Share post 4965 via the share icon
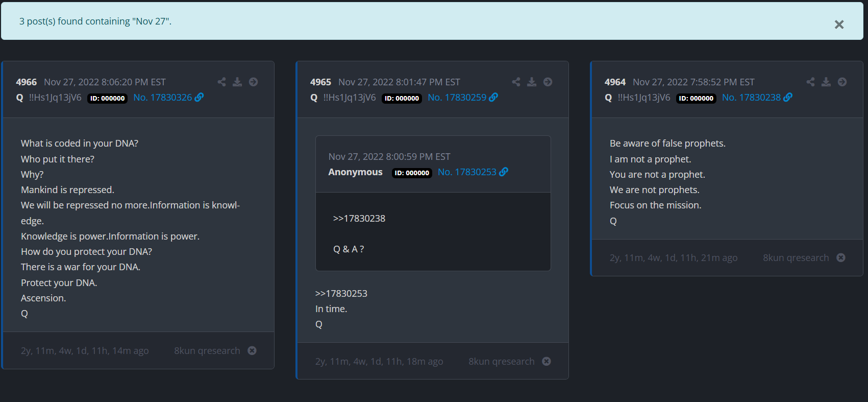This screenshot has width=868, height=402. tap(516, 82)
